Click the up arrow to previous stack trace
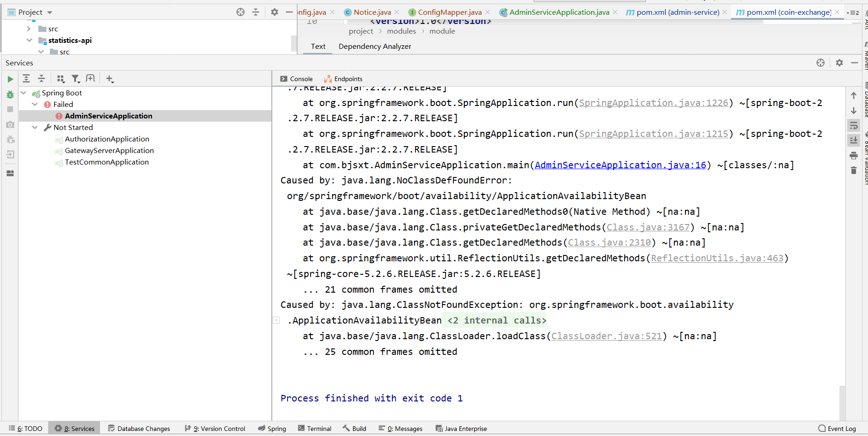The image size is (868, 436). coord(854,95)
